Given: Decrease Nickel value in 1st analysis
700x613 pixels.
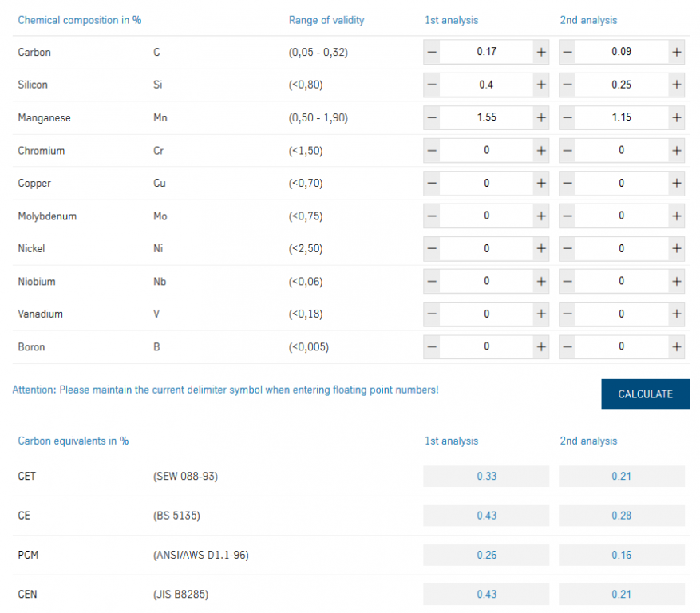Looking at the screenshot, I should click(x=431, y=248).
